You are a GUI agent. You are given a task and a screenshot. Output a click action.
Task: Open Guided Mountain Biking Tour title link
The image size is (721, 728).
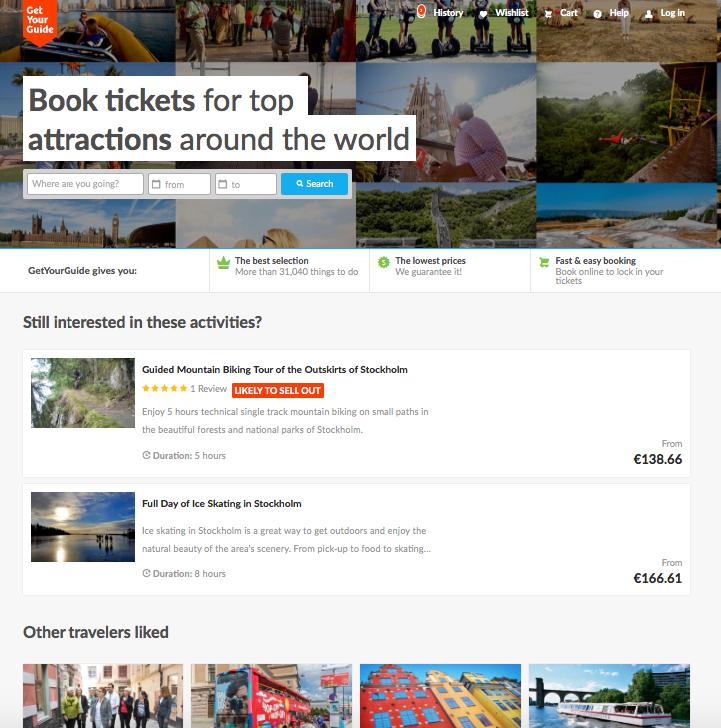[275, 370]
